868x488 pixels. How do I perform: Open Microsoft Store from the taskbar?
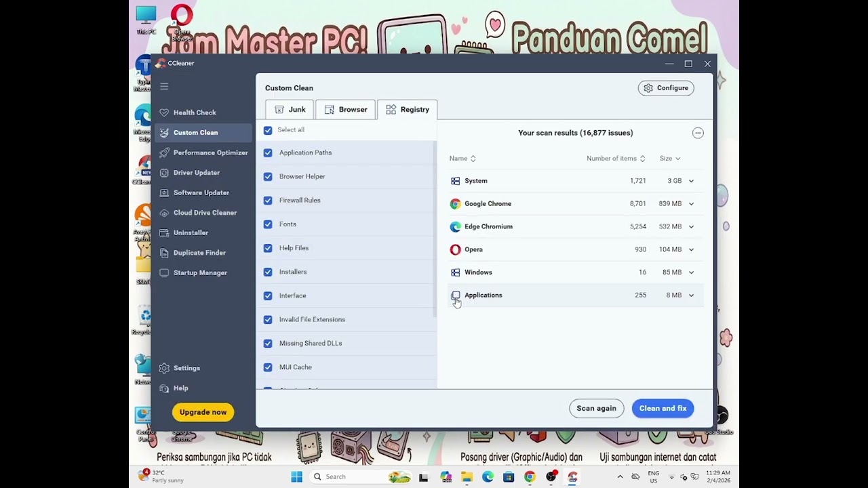[x=509, y=477]
